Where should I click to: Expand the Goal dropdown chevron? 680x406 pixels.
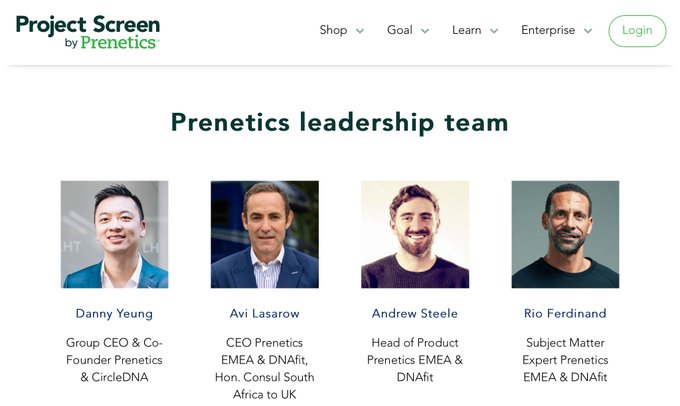(425, 31)
